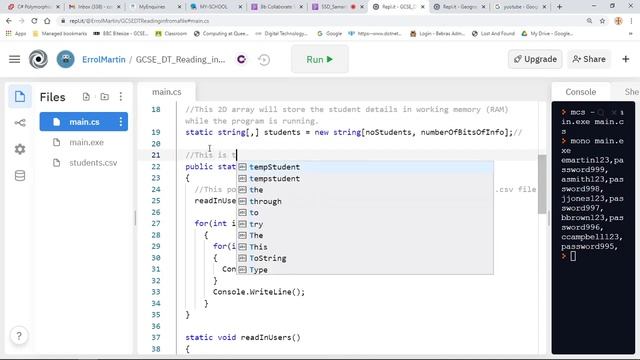Go back with browser back arrow

[9, 21]
